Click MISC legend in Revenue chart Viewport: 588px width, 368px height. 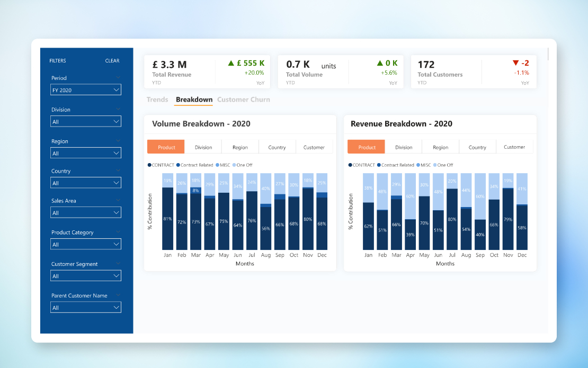click(x=423, y=165)
